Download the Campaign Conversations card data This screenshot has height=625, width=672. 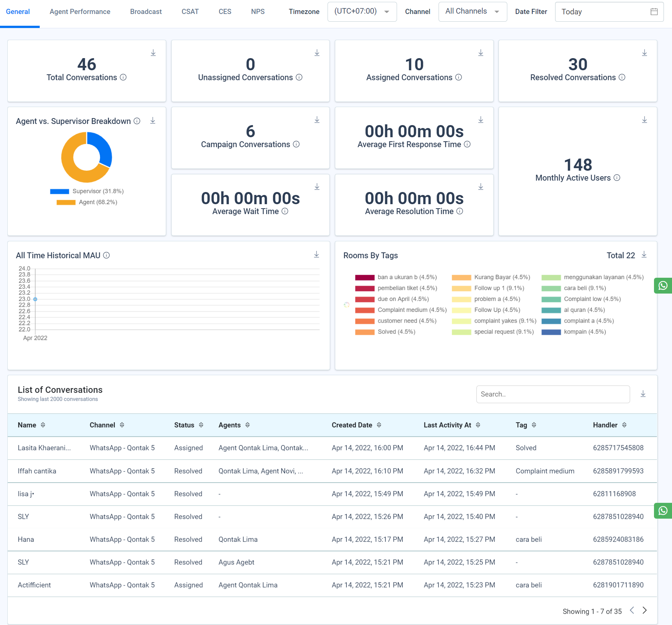pos(317,120)
